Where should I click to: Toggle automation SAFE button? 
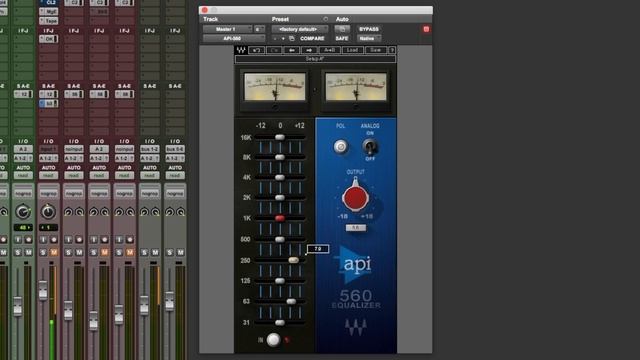point(342,39)
